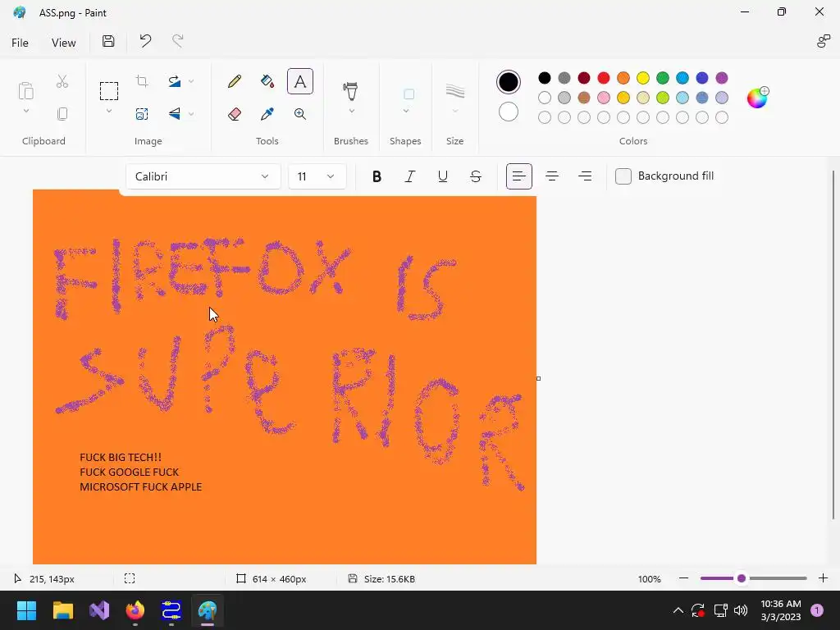
Task: Click the vertical canvas scrollbar
Action: (833, 345)
